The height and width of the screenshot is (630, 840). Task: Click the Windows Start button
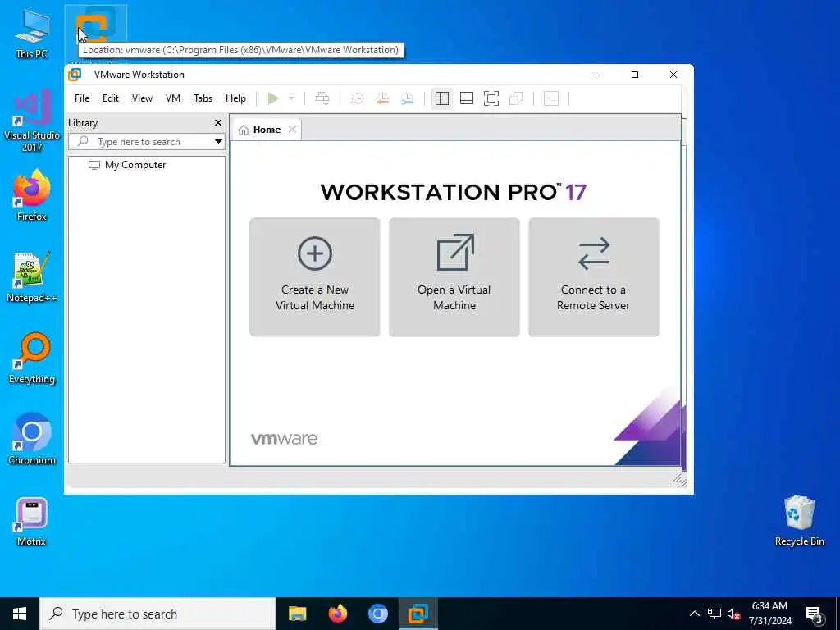coord(20,614)
